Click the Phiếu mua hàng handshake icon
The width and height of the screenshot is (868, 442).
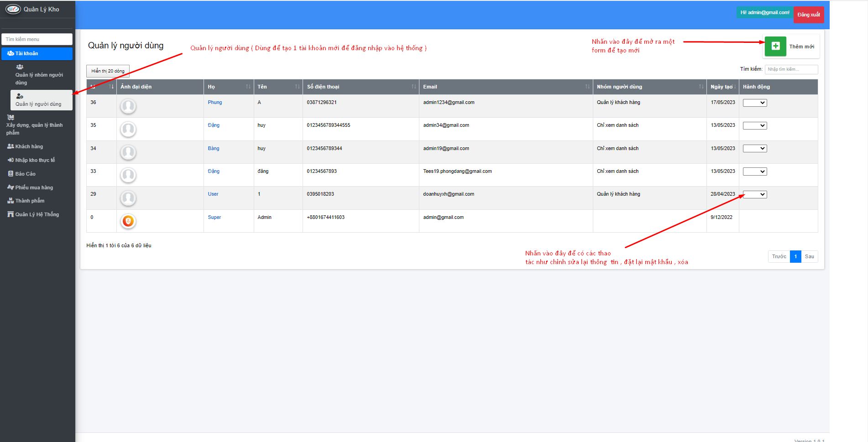pyautogui.click(x=10, y=187)
